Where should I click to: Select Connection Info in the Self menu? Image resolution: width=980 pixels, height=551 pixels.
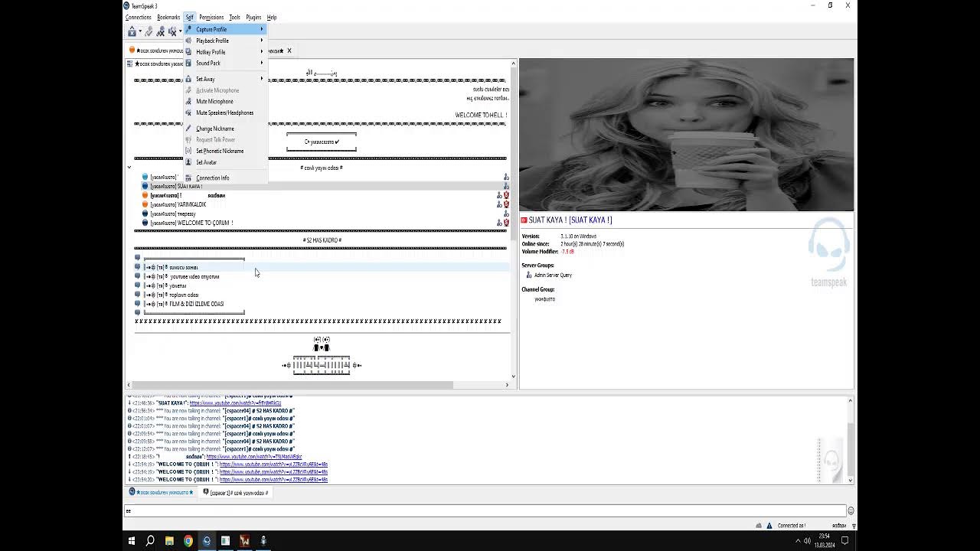point(225,178)
